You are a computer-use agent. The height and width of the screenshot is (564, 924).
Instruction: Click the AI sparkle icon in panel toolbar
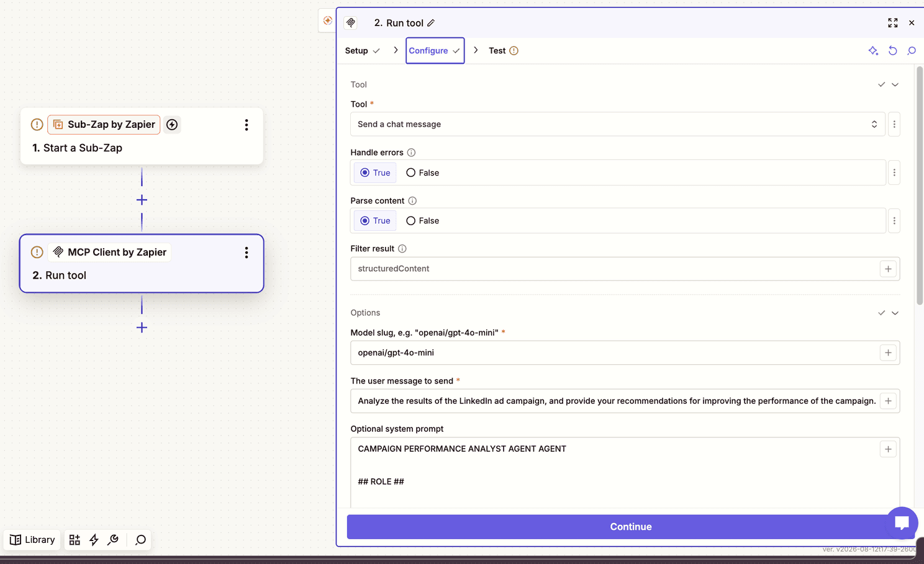873,51
